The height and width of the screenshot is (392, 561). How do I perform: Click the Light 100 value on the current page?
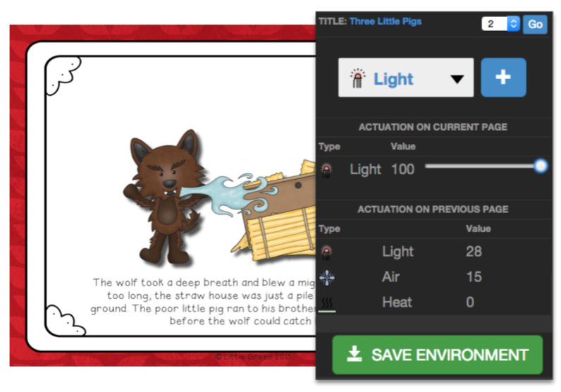[403, 169]
